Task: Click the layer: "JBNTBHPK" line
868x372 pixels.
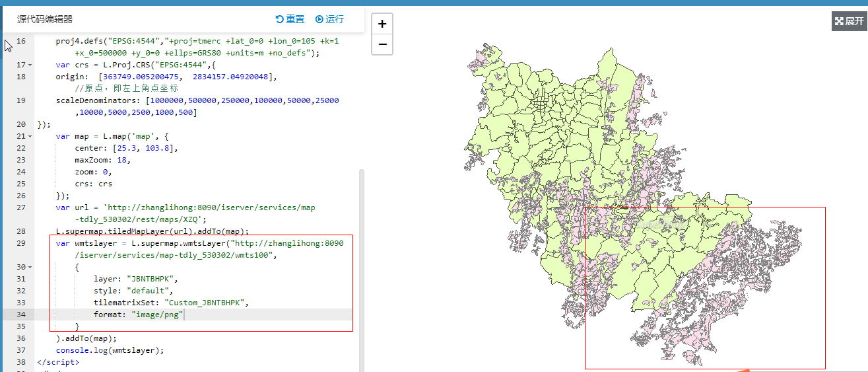Action: click(136, 279)
